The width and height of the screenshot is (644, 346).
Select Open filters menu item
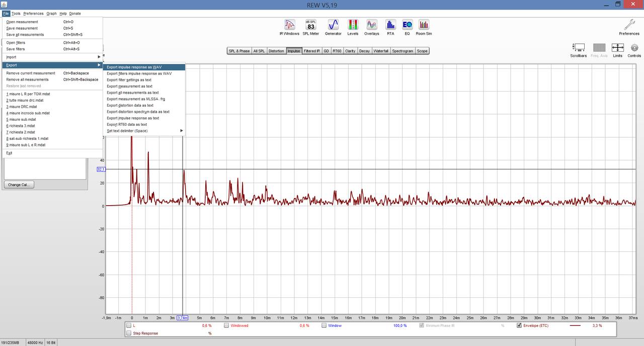52,43
